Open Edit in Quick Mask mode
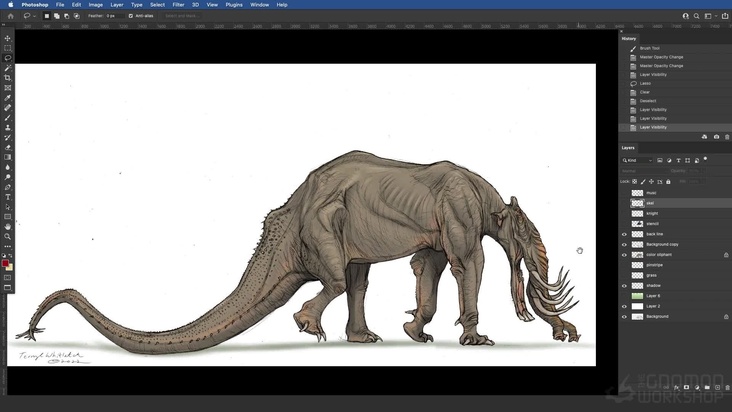 7,278
